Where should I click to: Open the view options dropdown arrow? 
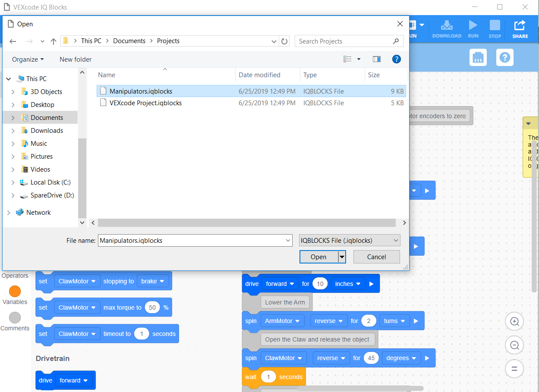tap(359, 59)
